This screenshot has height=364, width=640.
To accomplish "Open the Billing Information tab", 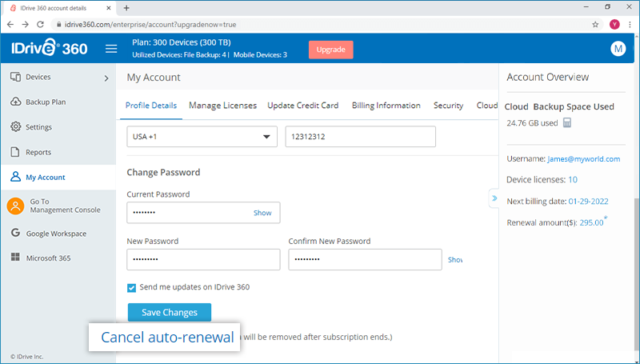I will 386,106.
